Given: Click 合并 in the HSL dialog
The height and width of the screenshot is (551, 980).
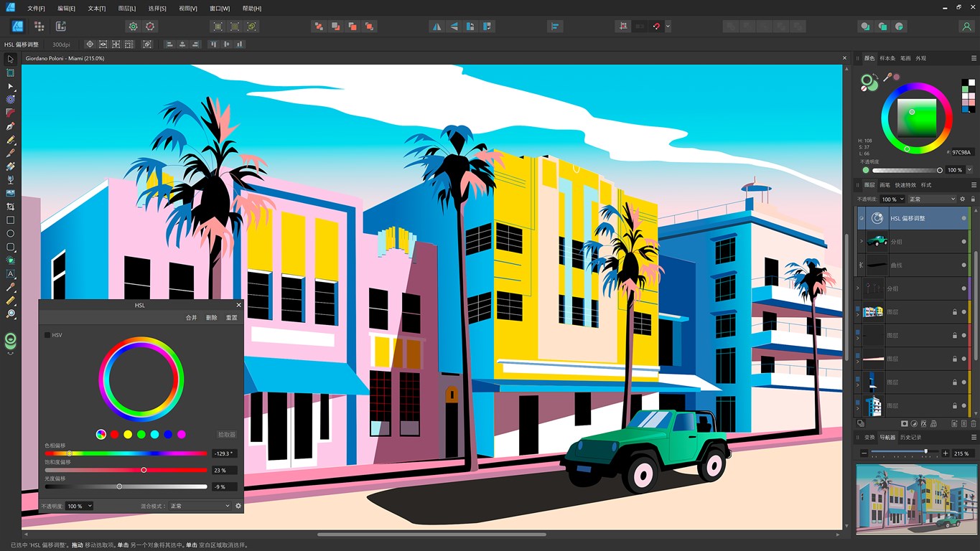Looking at the screenshot, I should tap(190, 317).
